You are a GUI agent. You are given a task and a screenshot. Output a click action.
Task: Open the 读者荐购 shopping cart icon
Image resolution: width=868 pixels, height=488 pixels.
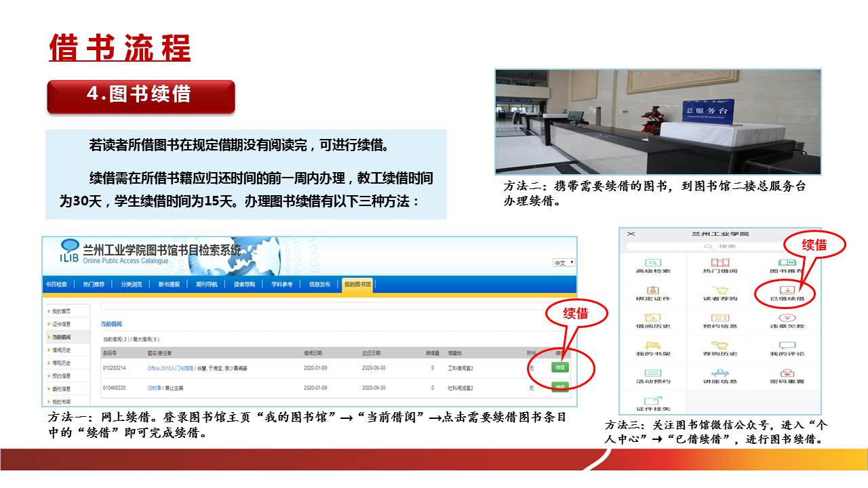(719, 290)
